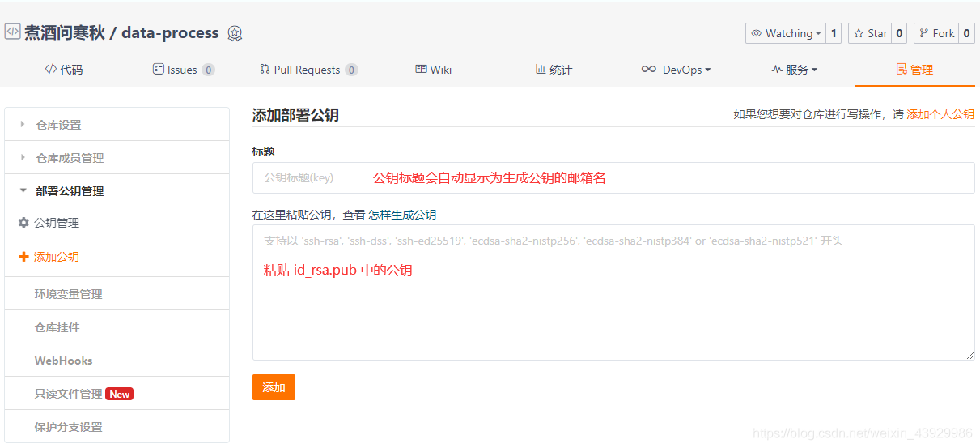Click the fork count 0
The image size is (980, 448).
click(966, 33)
